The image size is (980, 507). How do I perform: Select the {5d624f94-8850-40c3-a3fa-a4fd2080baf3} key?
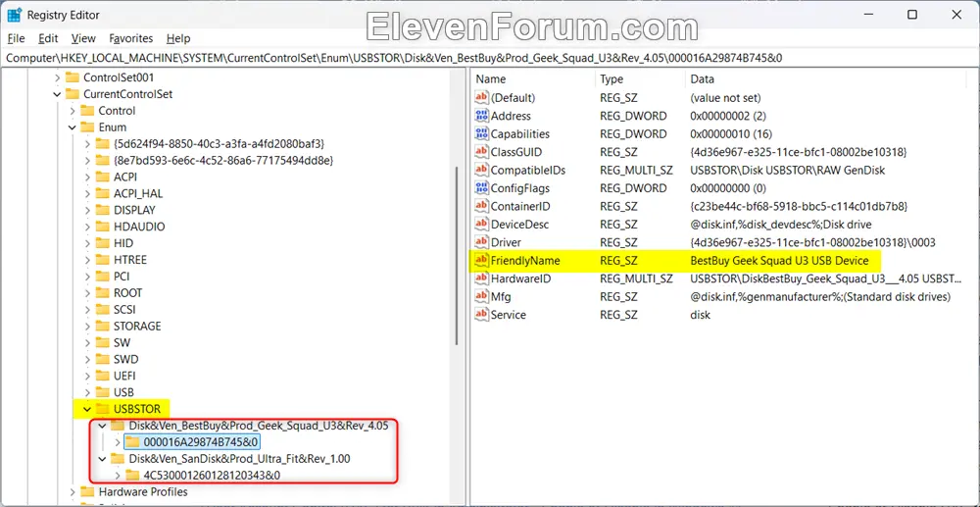tap(219, 144)
